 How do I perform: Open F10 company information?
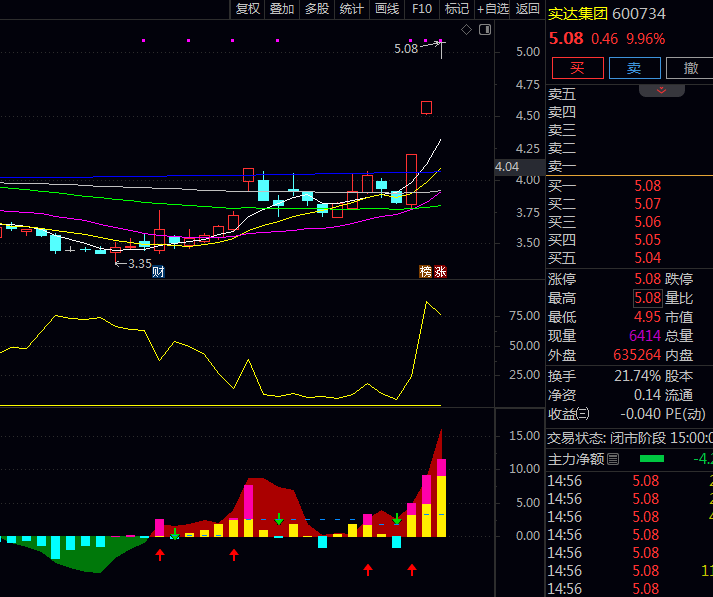coord(422,9)
